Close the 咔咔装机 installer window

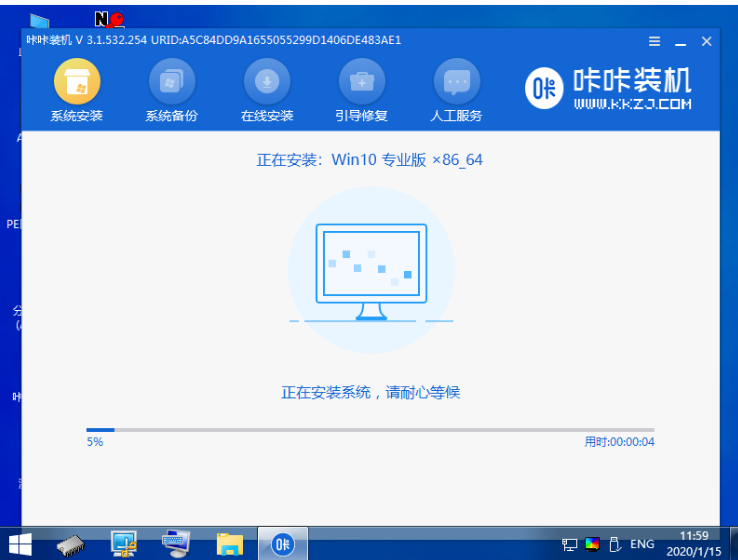pos(707,41)
